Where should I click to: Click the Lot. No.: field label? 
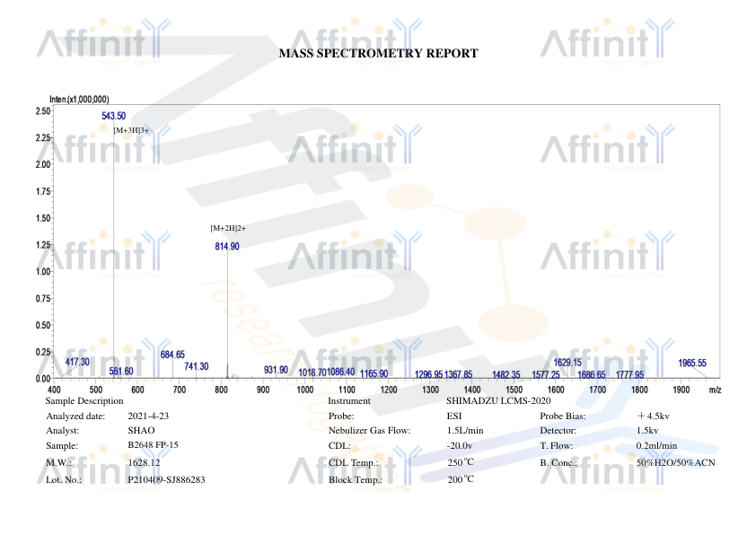pyautogui.click(x=64, y=479)
